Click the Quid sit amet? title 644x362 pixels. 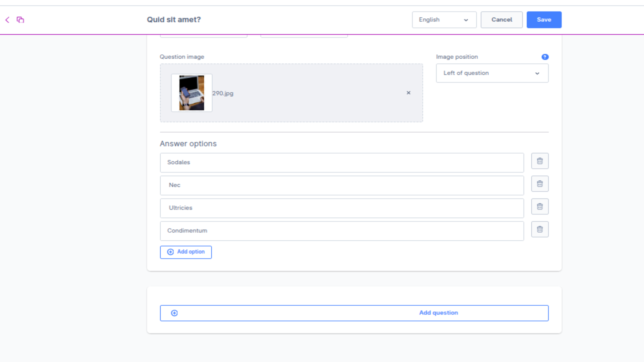coord(174,20)
